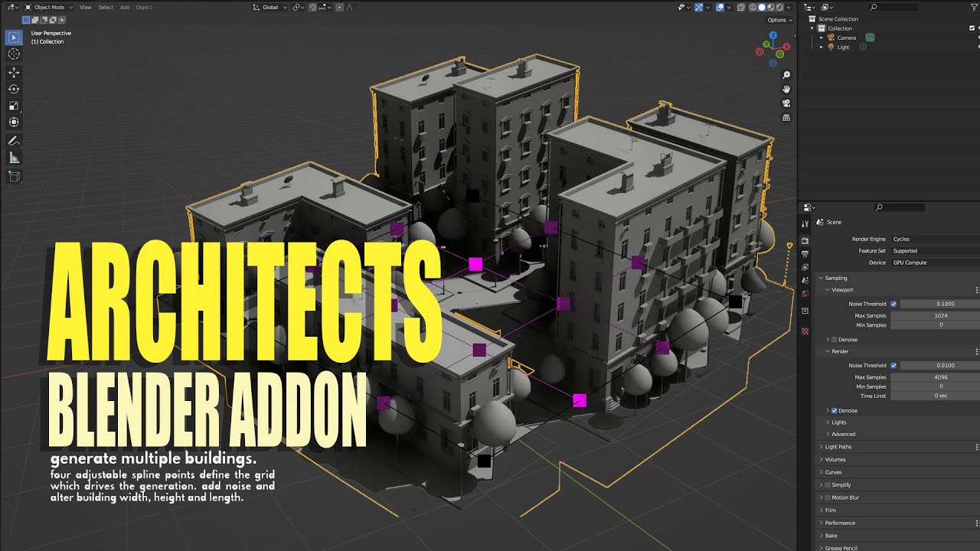Enable the Motion Blur checkbox
980x551 pixels.
(x=828, y=497)
